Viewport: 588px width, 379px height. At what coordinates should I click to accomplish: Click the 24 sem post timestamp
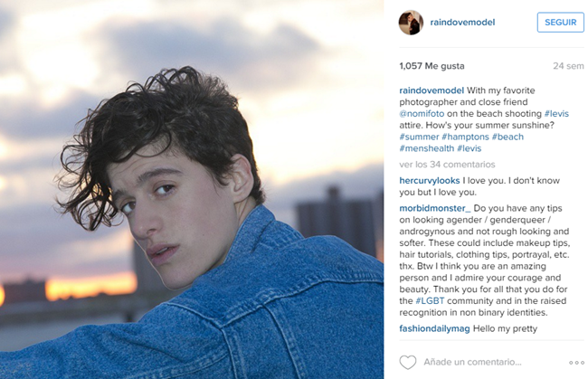click(x=568, y=66)
